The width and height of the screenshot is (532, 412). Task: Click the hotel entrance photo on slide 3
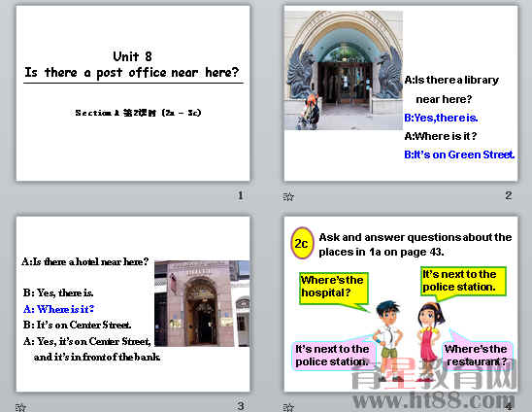[202, 303]
